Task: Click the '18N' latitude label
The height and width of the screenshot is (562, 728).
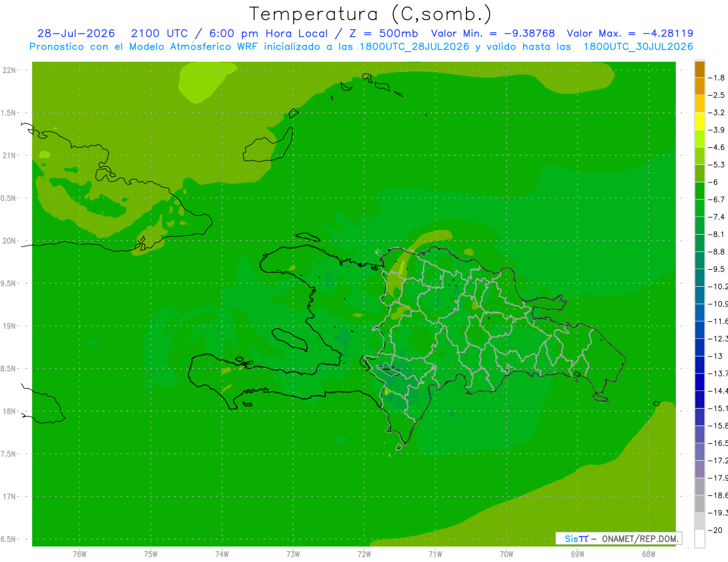Action: tap(10, 411)
